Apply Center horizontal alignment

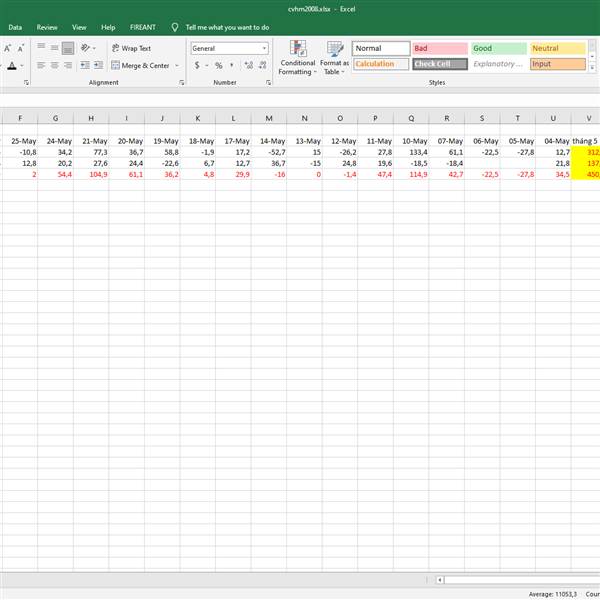click(55, 65)
